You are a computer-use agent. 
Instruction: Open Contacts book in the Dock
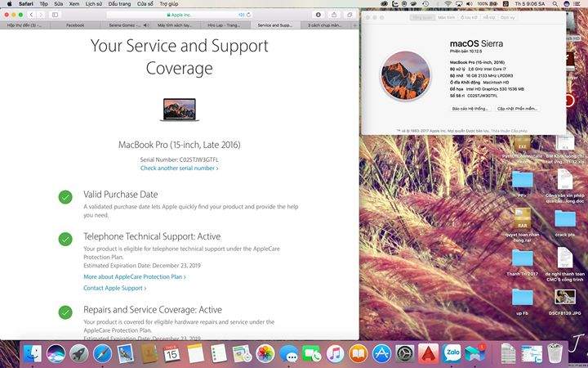[x=149, y=354]
